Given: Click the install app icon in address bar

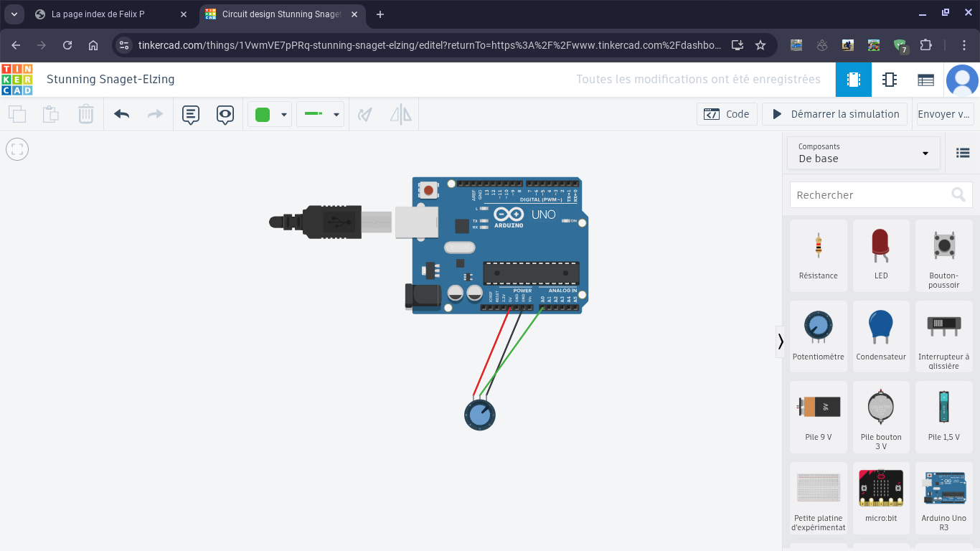Looking at the screenshot, I should [737, 45].
